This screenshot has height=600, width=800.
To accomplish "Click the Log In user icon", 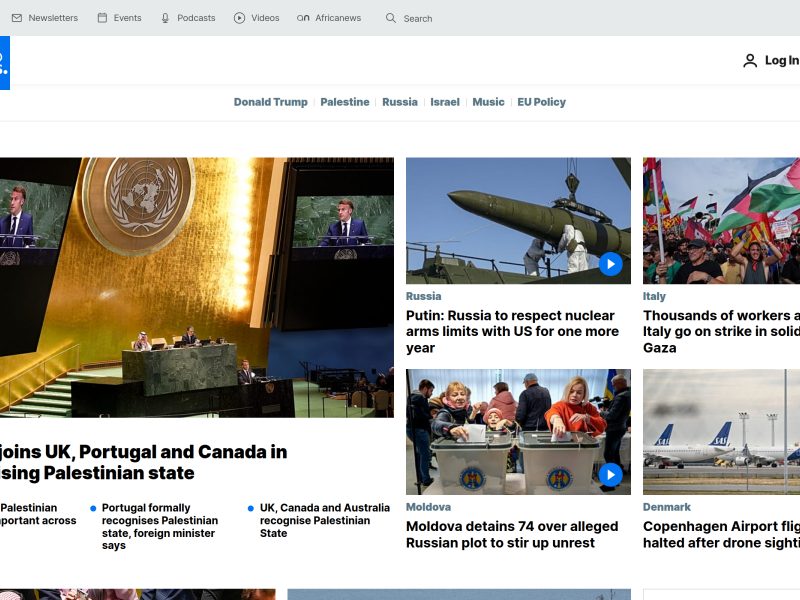I will click(750, 61).
